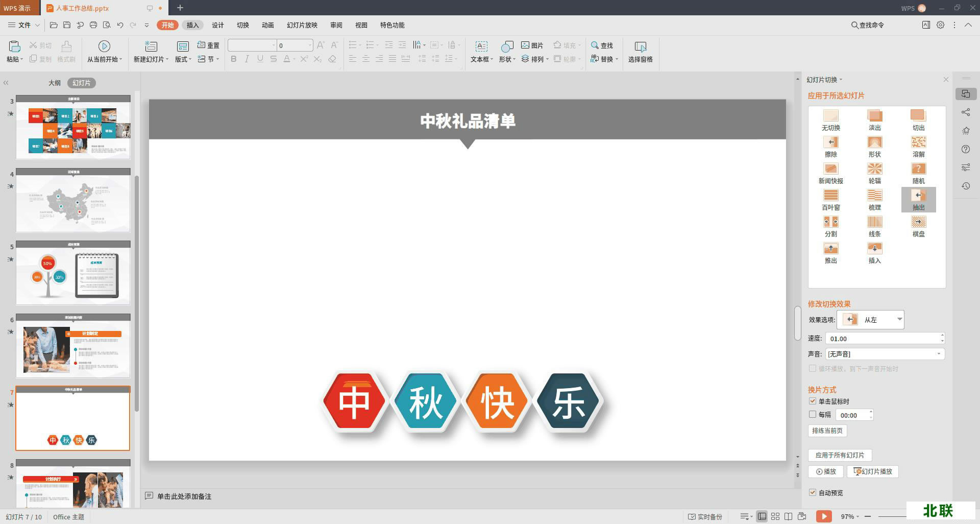Apply the 新闻快报 transition effect
Screen dimensions: 980x524
[x=830, y=170]
